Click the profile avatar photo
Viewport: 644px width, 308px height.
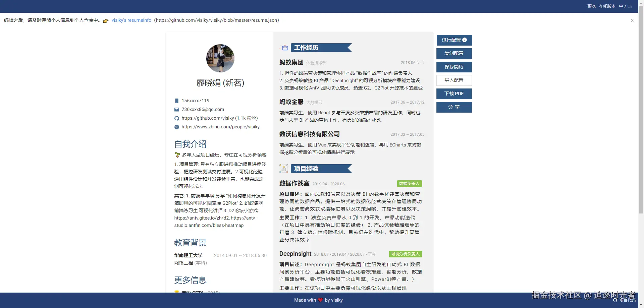(x=220, y=58)
